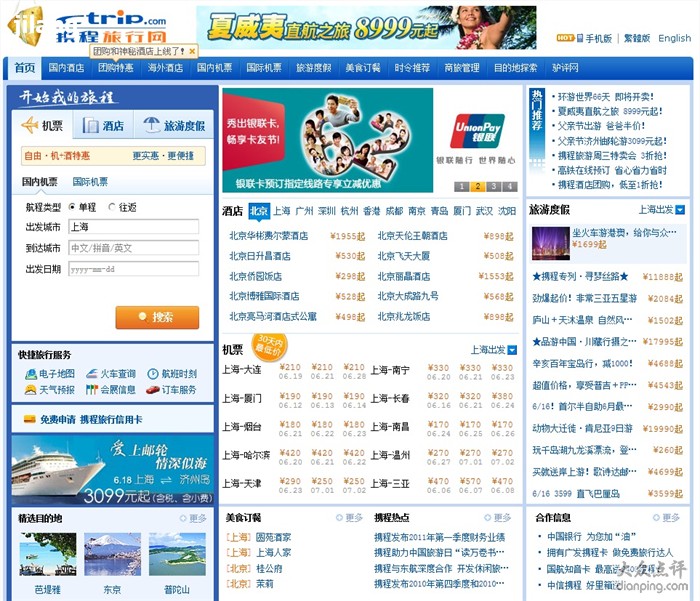Show banner slide 3
This screenshot has height=601, width=700.
493,186
